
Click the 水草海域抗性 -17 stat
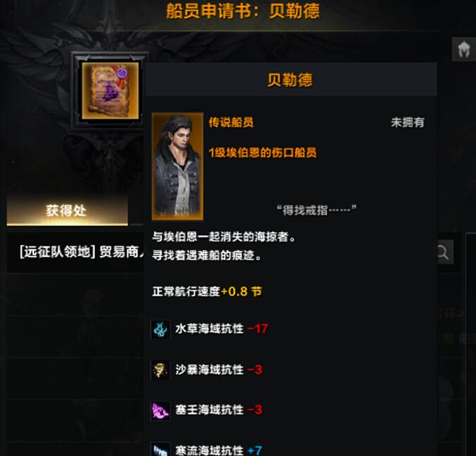point(221,329)
